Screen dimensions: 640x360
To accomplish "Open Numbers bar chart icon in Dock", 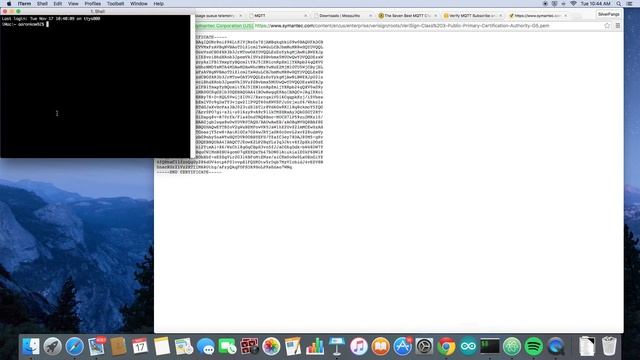I will point(315,347).
